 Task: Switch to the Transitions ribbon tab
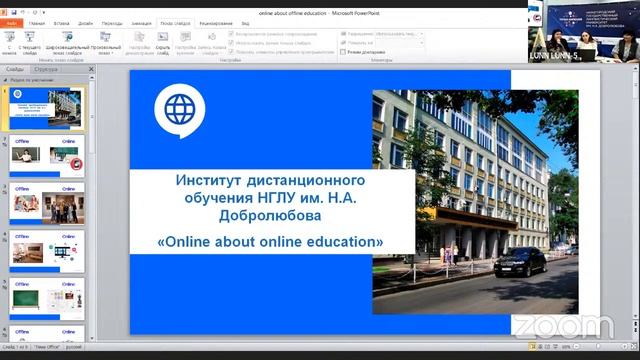pos(112,23)
